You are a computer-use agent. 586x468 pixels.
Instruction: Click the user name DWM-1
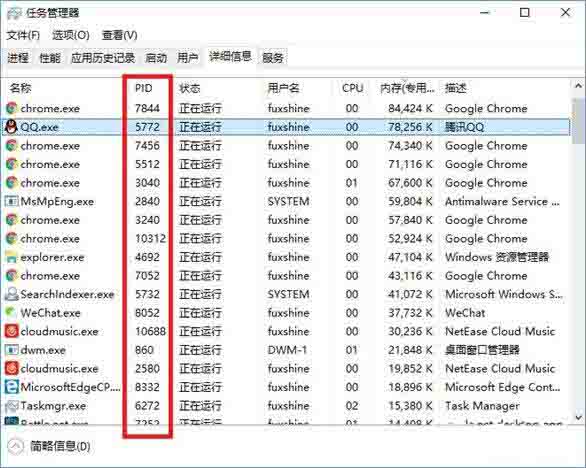[287, 350]
